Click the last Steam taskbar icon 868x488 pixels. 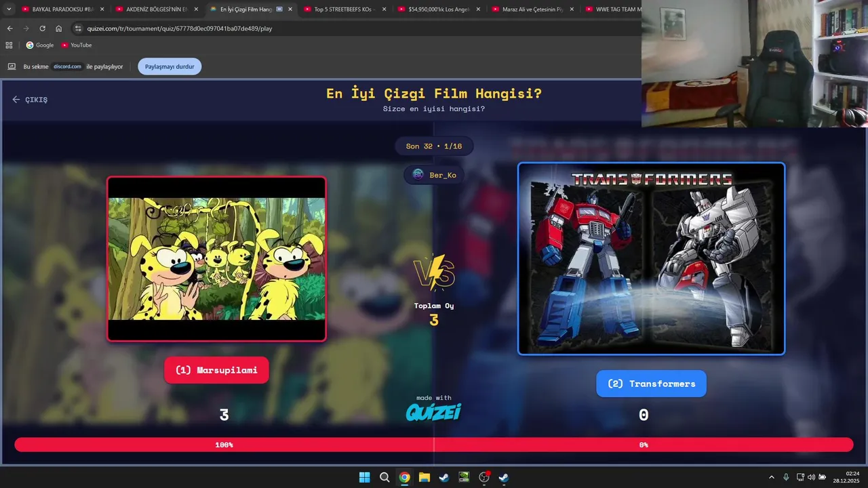coord(504,477)
